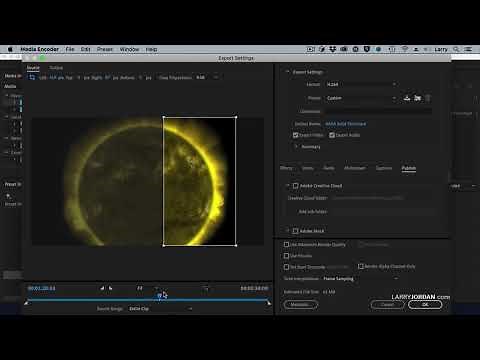Open the Preset dropdown showing Custom
This screenshot has width=480, height=360.
361,98
